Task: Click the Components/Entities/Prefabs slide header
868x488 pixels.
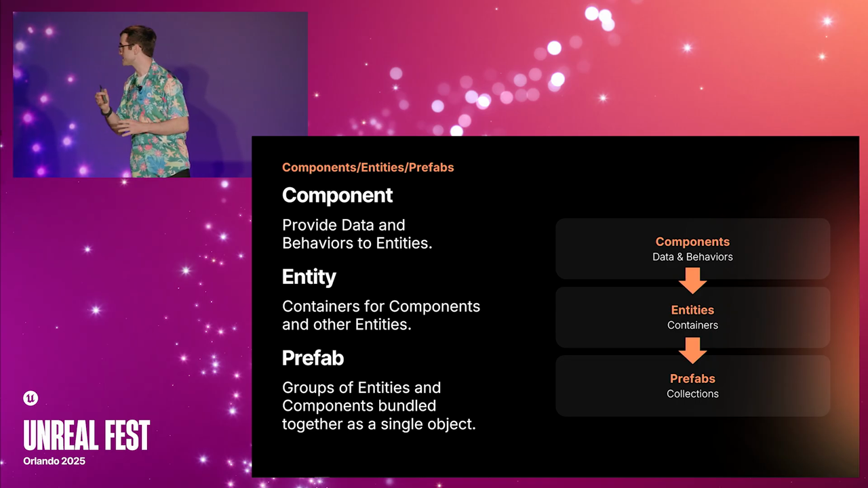Action: pos(368,167)
